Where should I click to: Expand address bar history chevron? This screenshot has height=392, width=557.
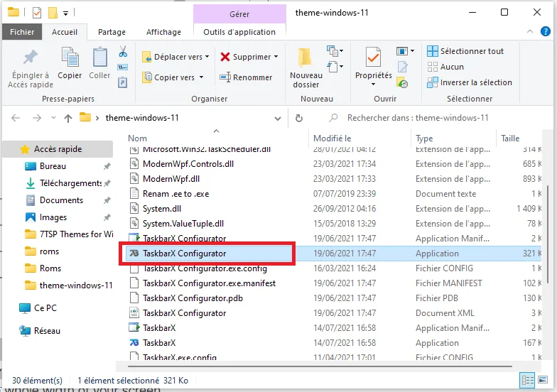[x=278, y=119]
